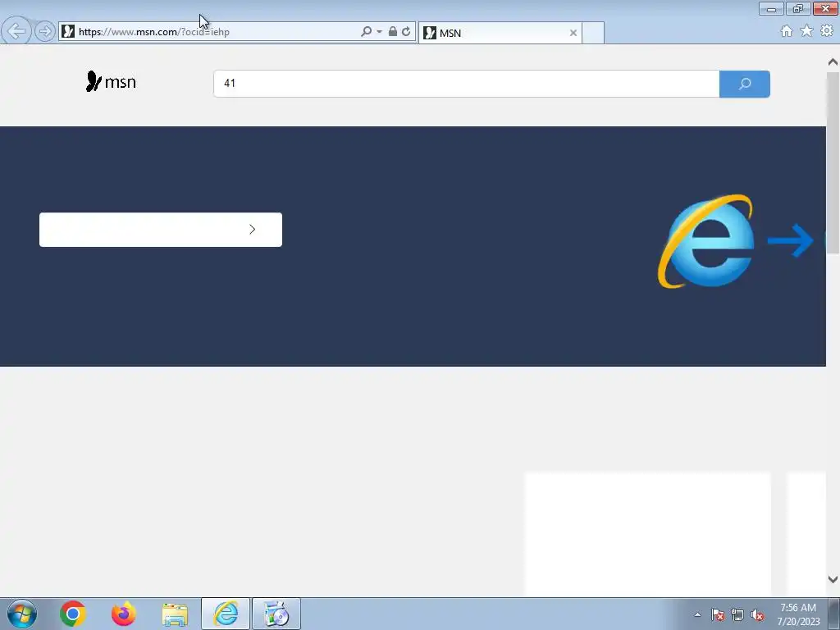The height and width of the screenshot is (630, 840).
Task: Show hidden system tray icons
Action: (x=697, y=614)
